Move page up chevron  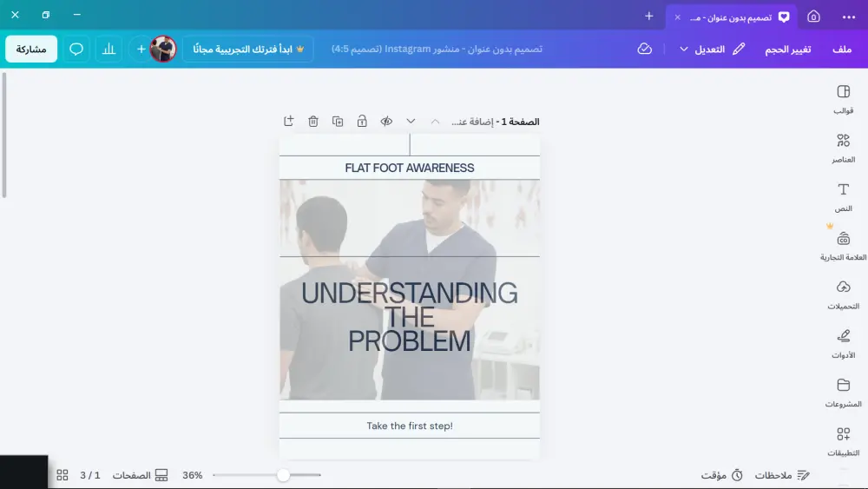point(435,122)
